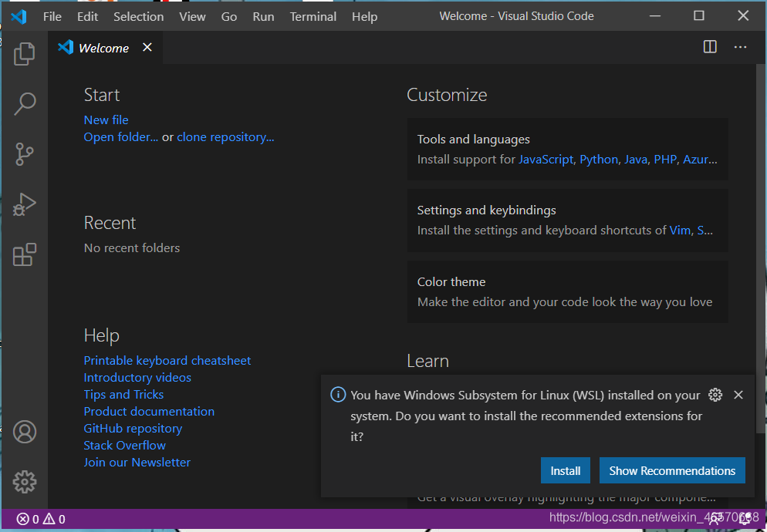Open the Manage gear menu
This screenshot has height=532, width=767.
[24, 481]
